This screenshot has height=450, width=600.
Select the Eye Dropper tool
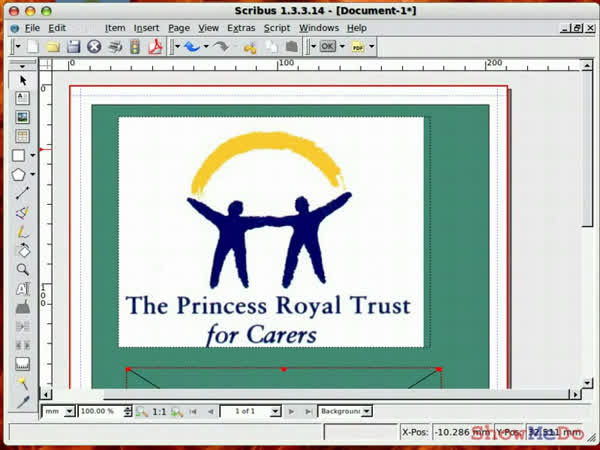coord(23,401)
